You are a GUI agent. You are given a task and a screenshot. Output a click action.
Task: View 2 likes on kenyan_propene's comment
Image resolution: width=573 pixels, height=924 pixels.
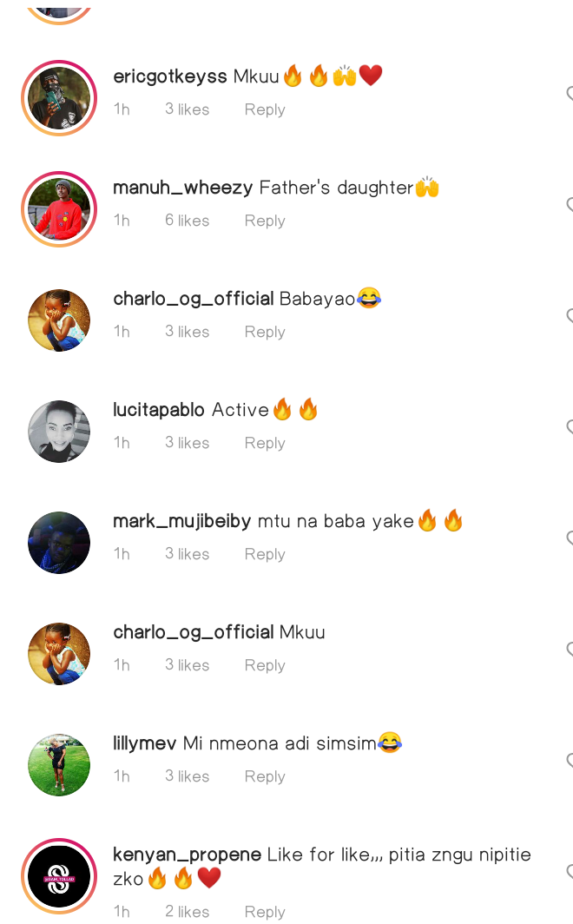point(188,912)
